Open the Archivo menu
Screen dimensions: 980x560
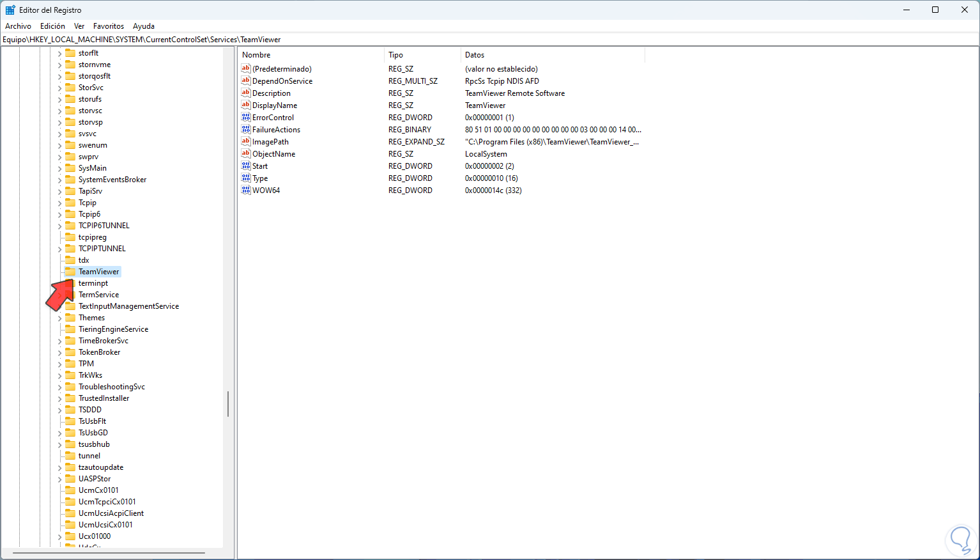click(19, 26)
